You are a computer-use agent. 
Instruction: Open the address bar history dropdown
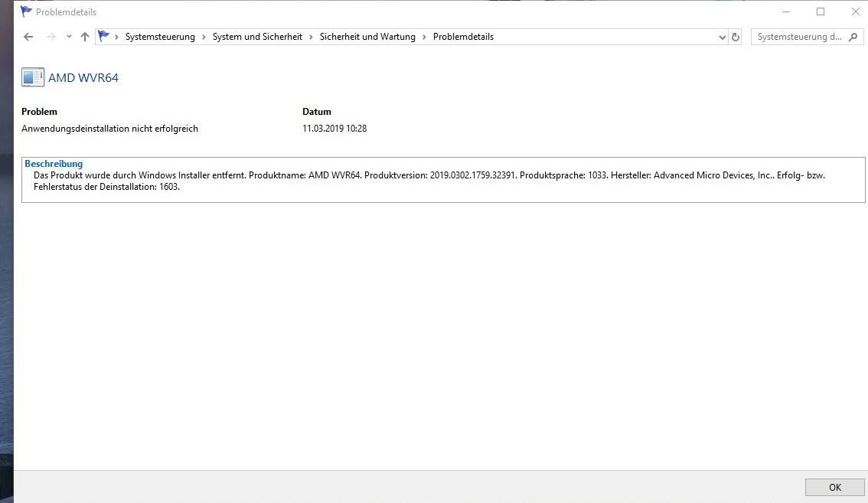click(722, 37)
